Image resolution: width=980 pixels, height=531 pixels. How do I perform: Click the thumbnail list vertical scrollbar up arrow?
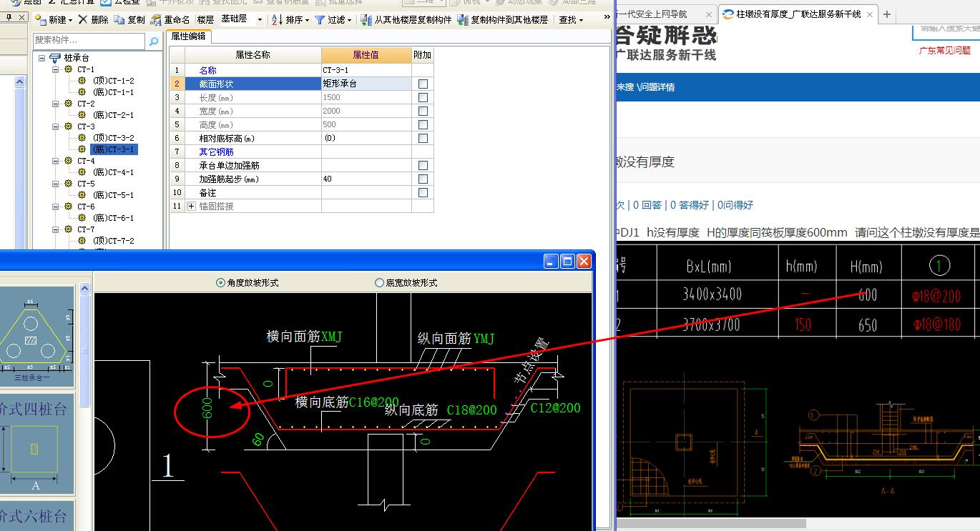pos(84,289)
